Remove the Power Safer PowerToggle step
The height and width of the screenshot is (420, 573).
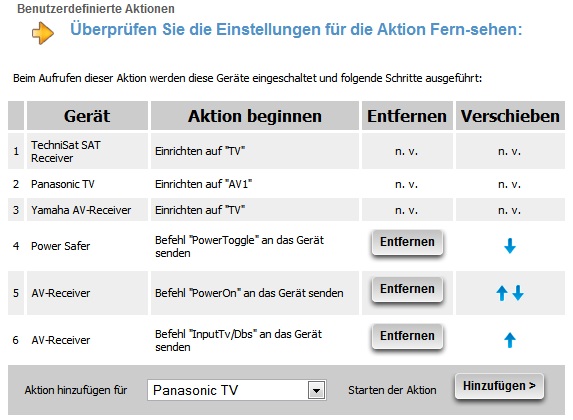(x=407, y=242)
